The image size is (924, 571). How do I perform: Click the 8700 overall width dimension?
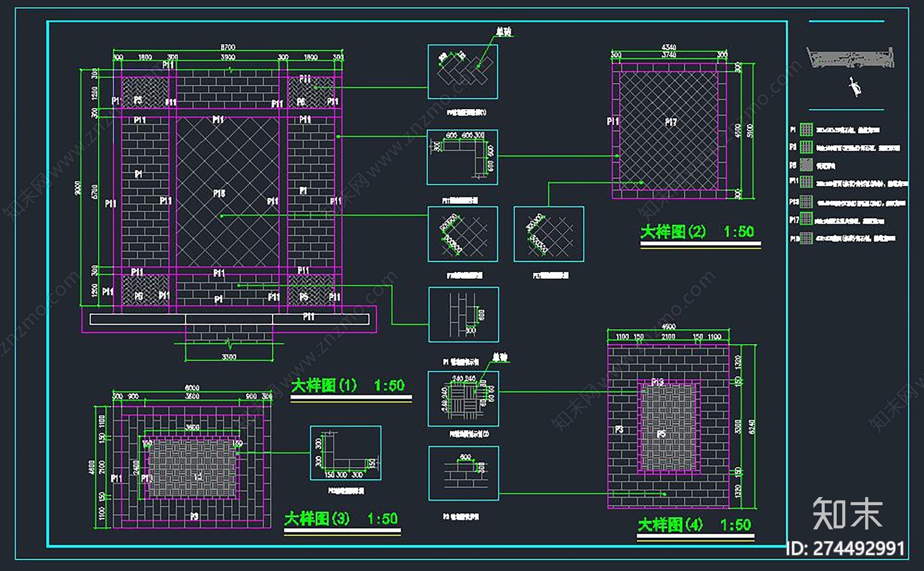pos(228,47)
